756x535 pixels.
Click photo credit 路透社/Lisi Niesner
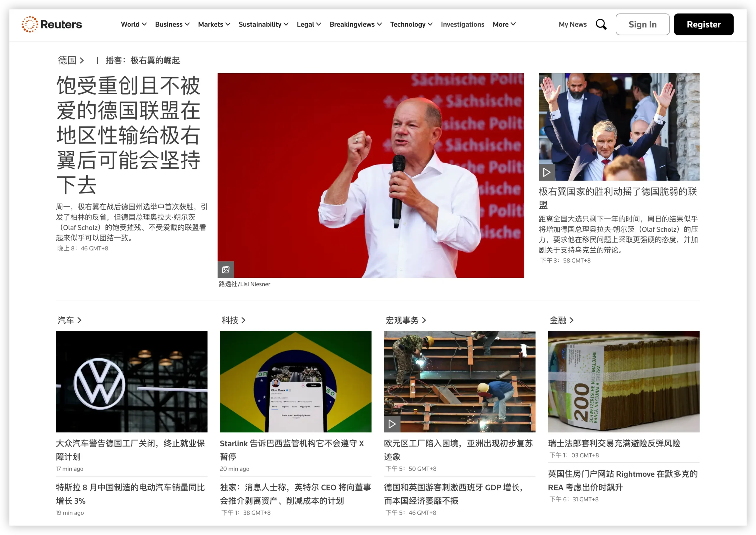(x=244, y=284)
